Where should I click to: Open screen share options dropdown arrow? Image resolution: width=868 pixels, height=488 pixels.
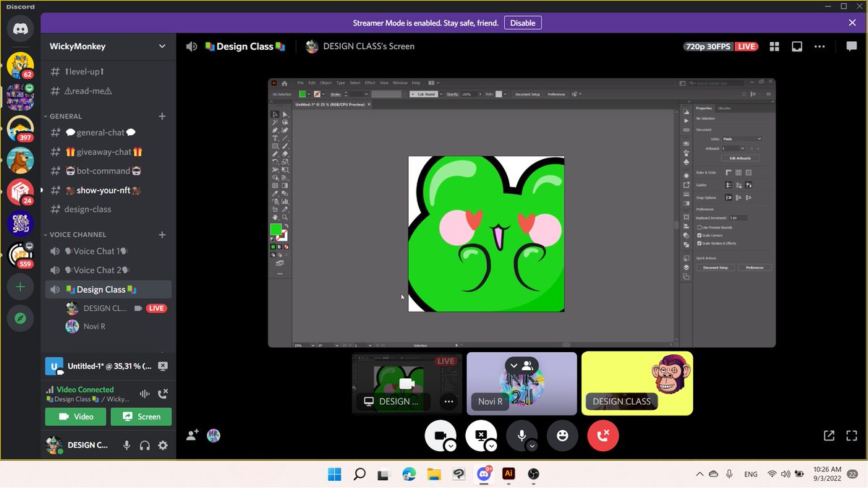[492, 446]
